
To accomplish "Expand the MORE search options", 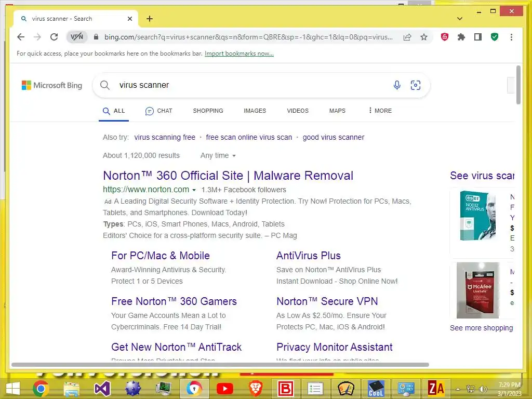I will coord(380,111).
